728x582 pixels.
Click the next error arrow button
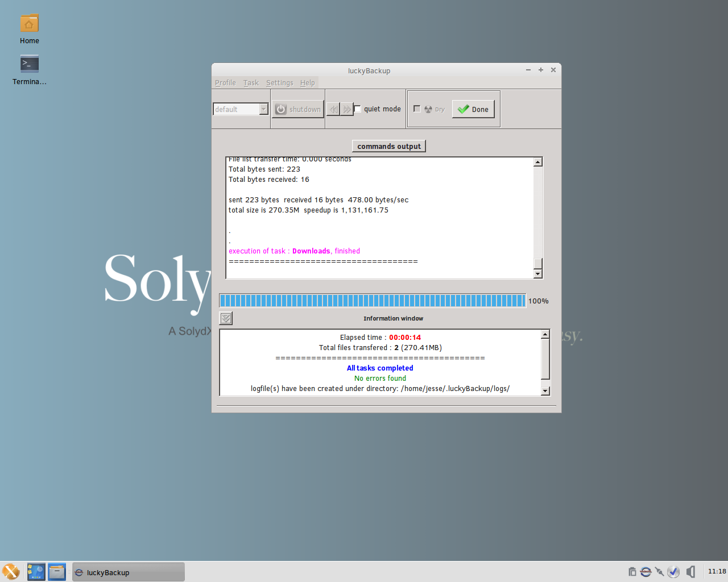coord(347,109)
